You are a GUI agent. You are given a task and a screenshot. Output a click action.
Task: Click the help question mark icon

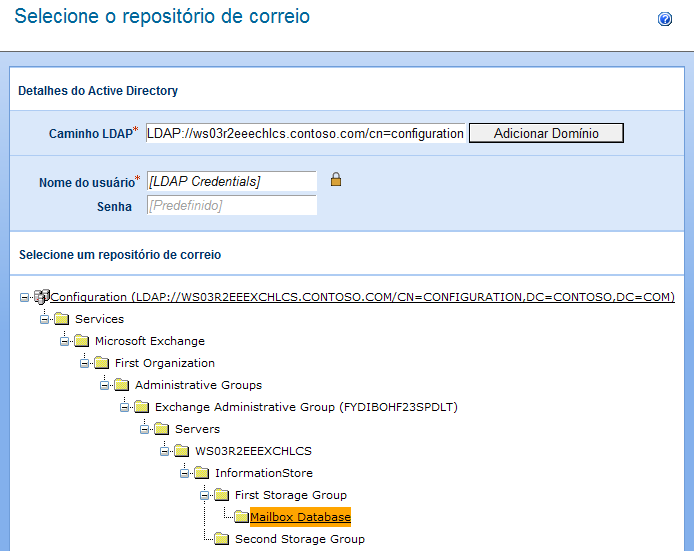coord(665,19)
